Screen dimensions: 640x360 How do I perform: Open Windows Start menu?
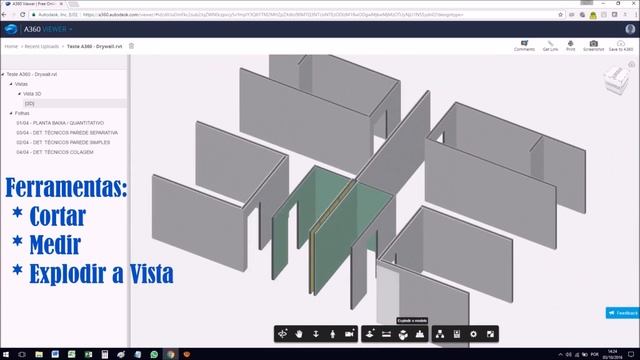(x=6, y=354)
